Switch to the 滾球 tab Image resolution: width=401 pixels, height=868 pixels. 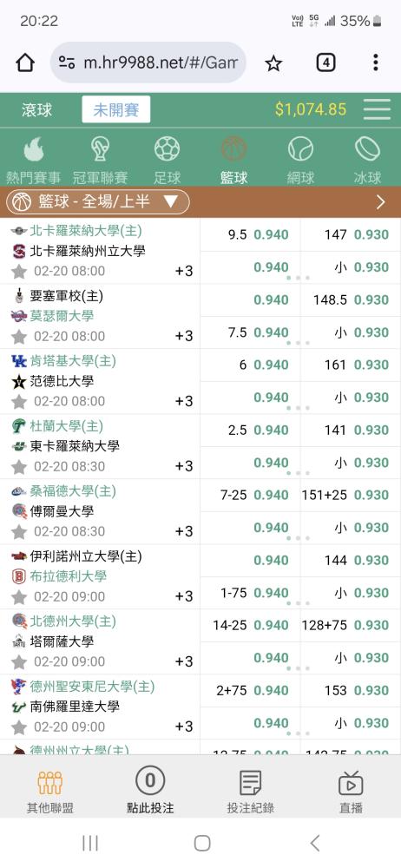click(x=36, y=109)
